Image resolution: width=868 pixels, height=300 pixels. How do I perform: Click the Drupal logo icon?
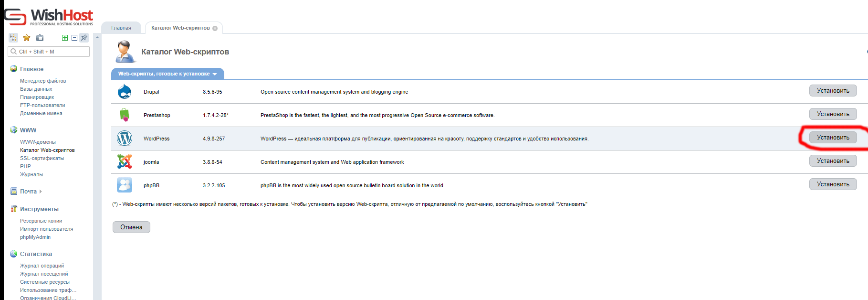pos(125,91)
